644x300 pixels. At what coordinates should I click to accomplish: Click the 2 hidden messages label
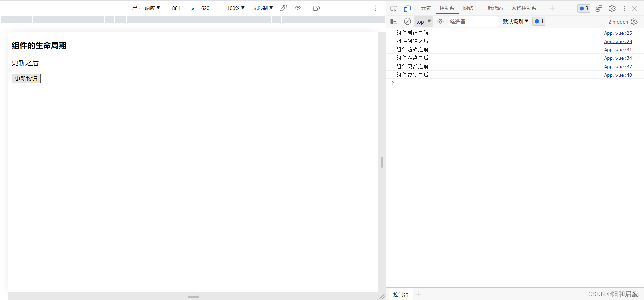click(618, 22)
